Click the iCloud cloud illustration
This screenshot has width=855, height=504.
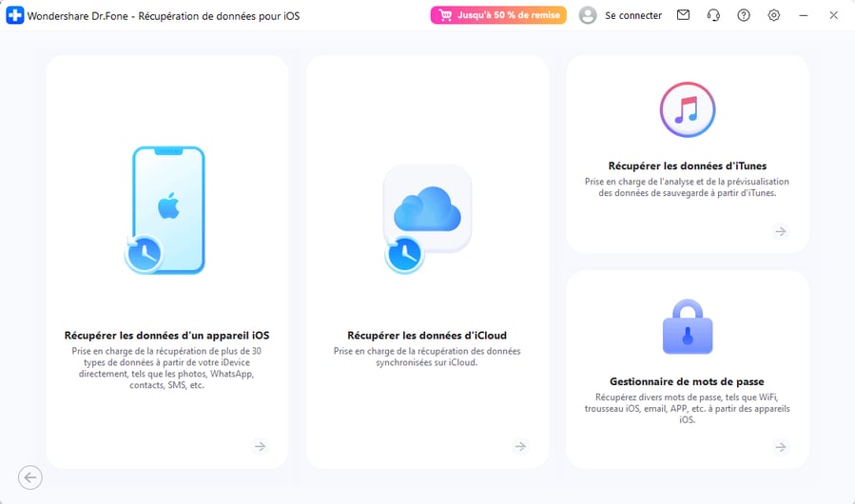click(x=428, y=219)
